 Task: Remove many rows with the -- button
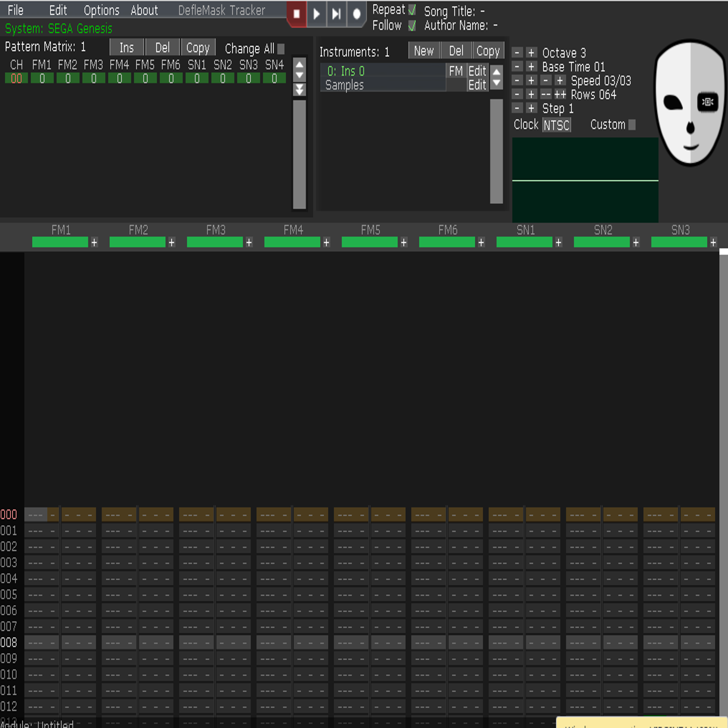545,95
